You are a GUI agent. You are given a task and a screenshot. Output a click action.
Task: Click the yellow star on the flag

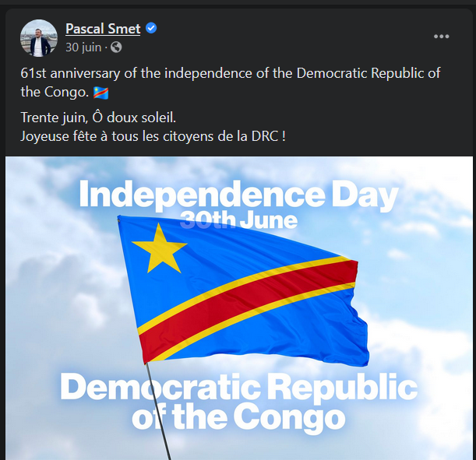click(159, 248)
